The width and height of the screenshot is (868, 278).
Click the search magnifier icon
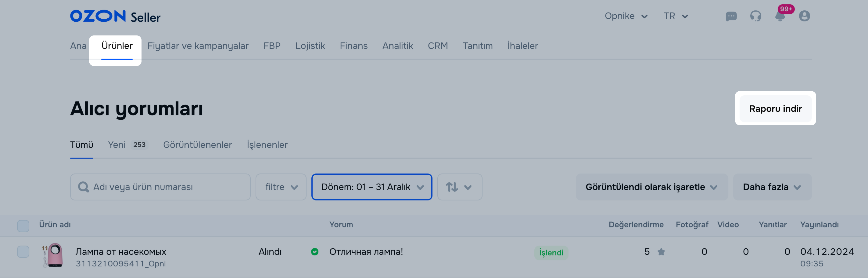click(x=83, y=187)
